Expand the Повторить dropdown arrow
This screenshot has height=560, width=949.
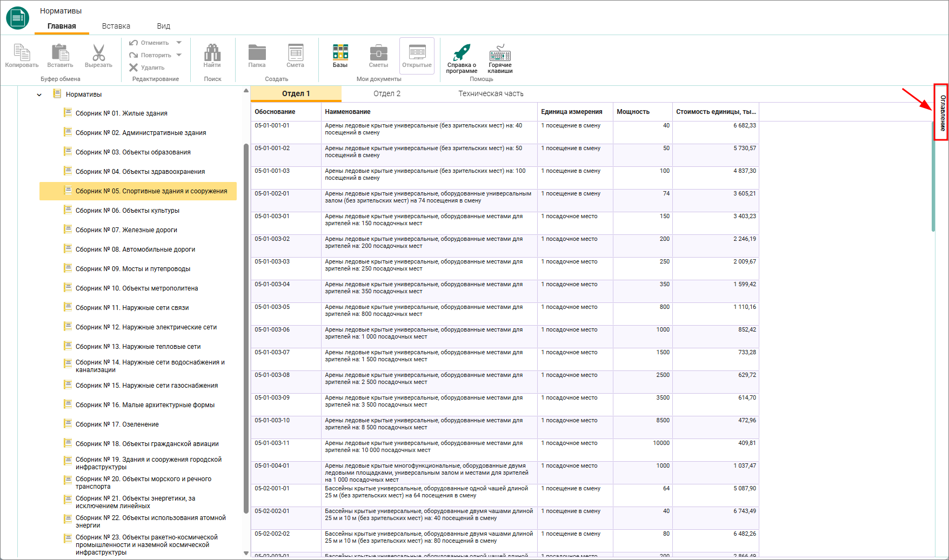coord(179,55)
